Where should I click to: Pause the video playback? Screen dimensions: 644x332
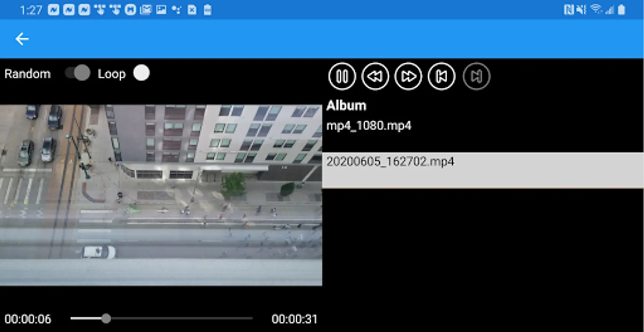342,76
